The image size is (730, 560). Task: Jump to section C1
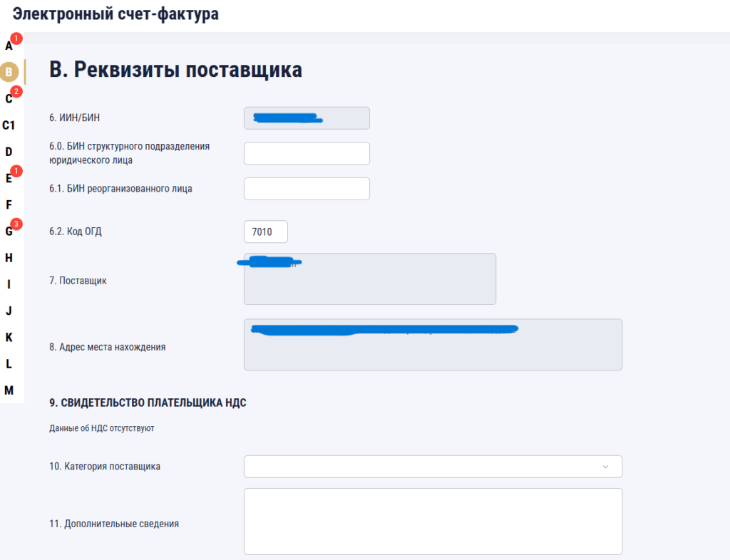[x=9, y=125]
